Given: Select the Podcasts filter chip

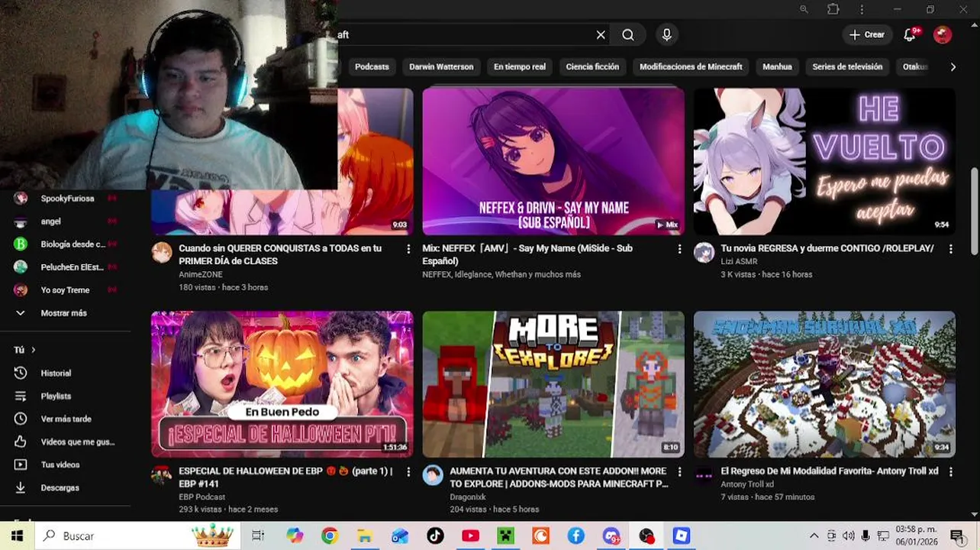Looking at the screenshot, I should (x=372, y=66).
